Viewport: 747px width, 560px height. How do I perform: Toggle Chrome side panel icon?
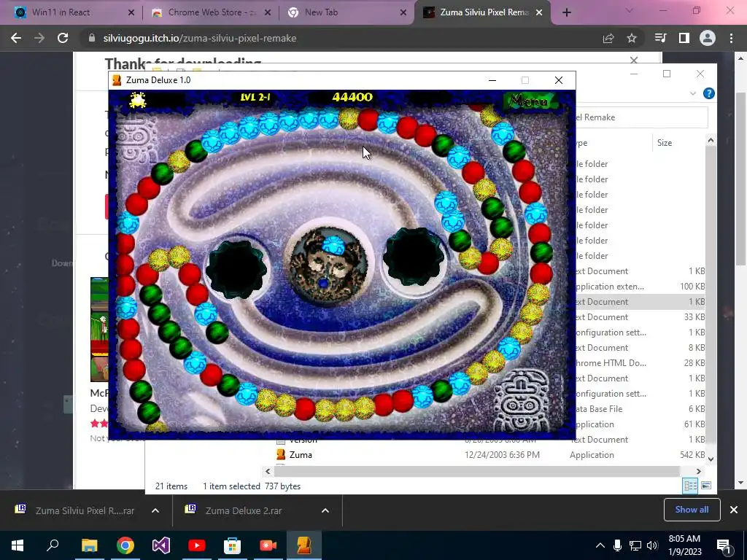684,38
